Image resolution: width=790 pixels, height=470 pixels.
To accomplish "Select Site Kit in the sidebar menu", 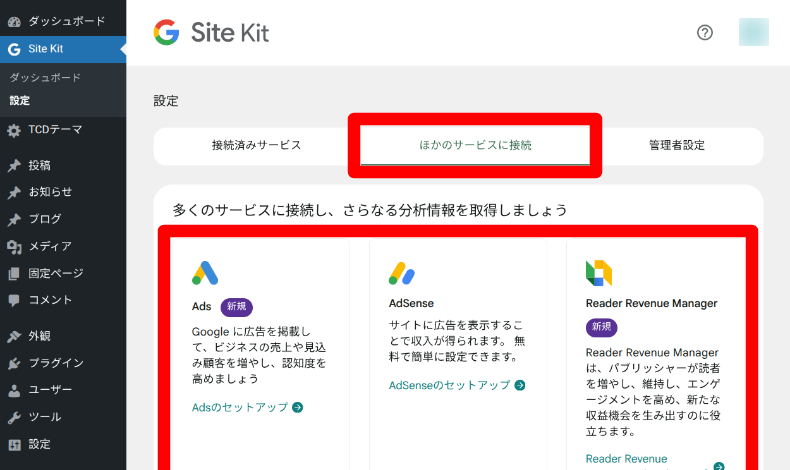I will 63,49.
